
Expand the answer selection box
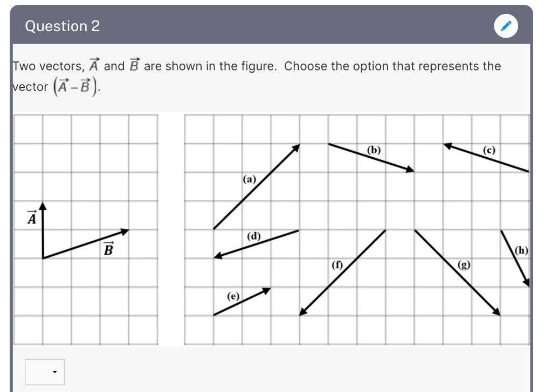click(x=45, y=372)
